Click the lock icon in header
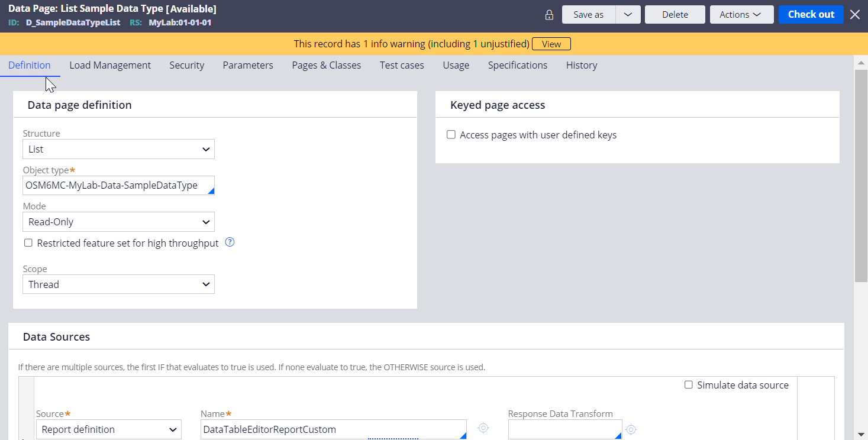The width and height of the screenshot is (868, 440). pyautogui.click(x=549, y=15)
